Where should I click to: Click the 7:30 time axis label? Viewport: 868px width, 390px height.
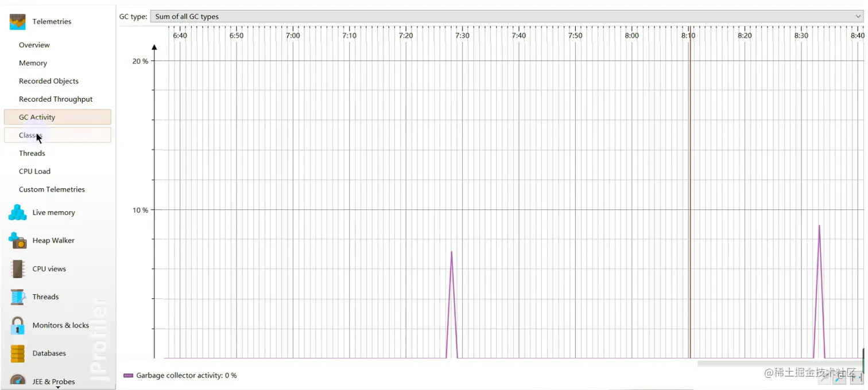462,36
